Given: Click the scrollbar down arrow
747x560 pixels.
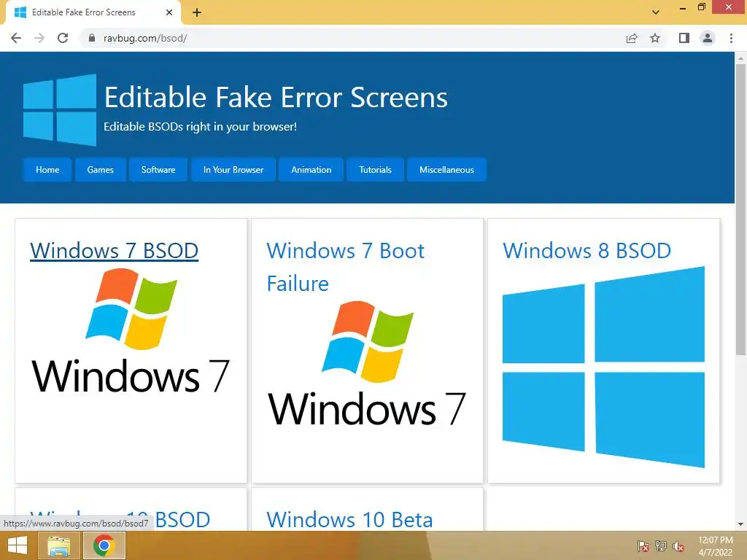Looking at the screenshot, I should (740, 524).
